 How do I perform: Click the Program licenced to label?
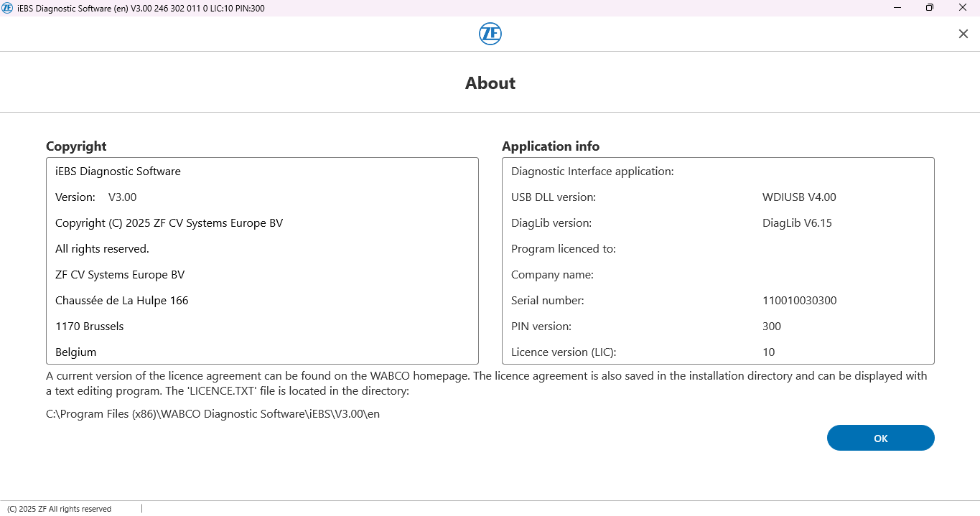click(564, 249)
